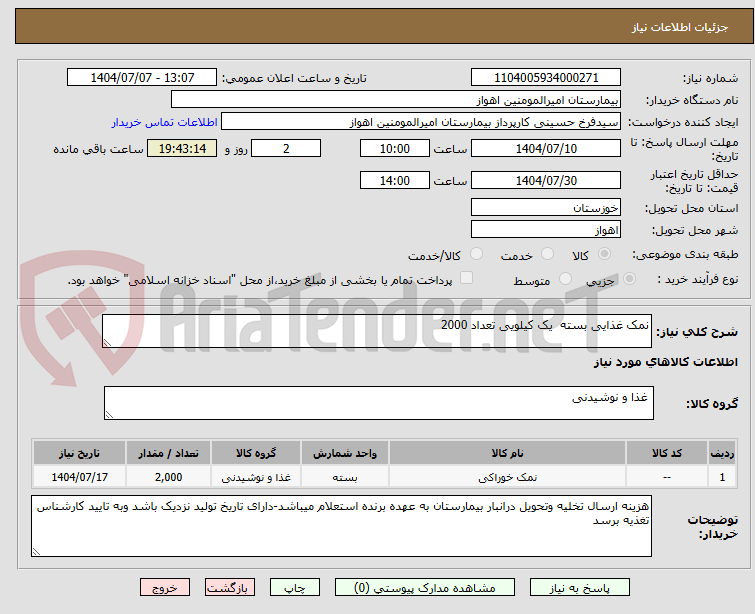Click the city field اهواز
Viewport: 755px width, 614px height.
[x=546, y=230]
